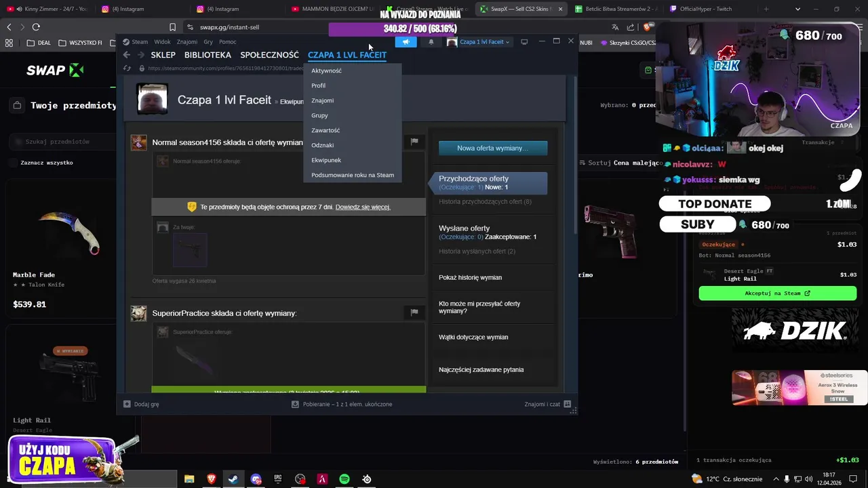Open Znajomi menu in the Steam menu bar

(186, 42)
